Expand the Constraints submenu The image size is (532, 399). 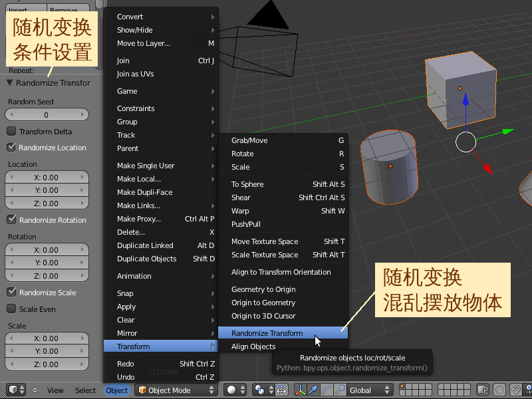pyautogui.click(x=161, y=108)
